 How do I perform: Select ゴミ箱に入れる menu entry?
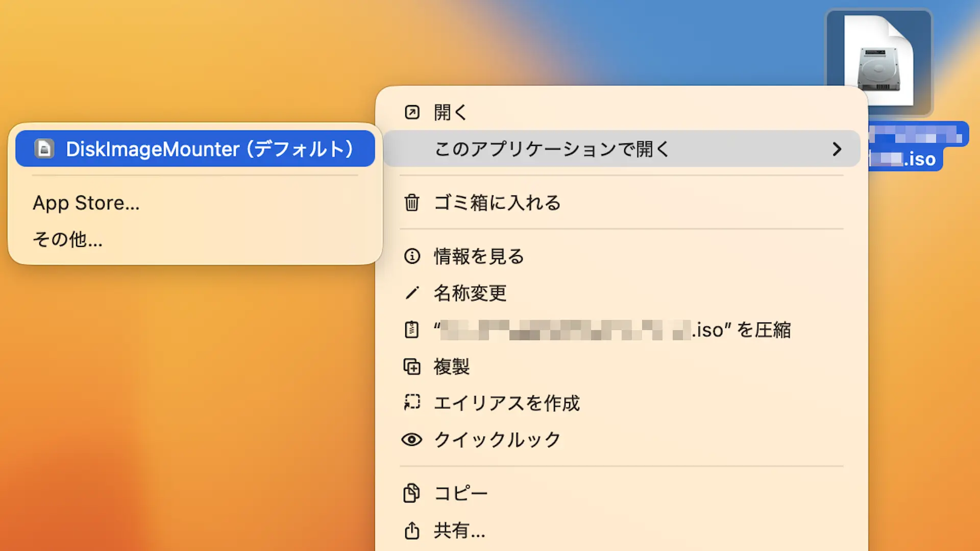(497, 203)
